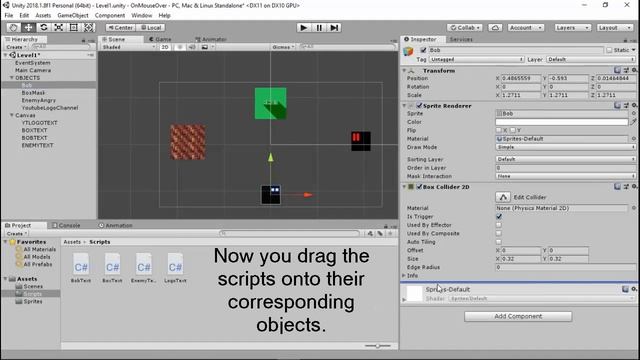This screenshot has height=360, width=640.
Task: Switch to the Animator tab
Action: [x=211, y=39]
